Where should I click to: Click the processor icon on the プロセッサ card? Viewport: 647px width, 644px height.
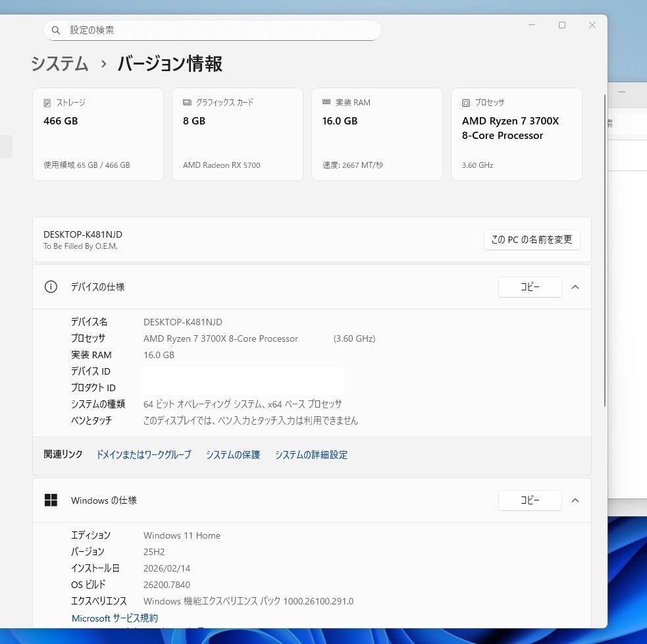pos(466,102)
